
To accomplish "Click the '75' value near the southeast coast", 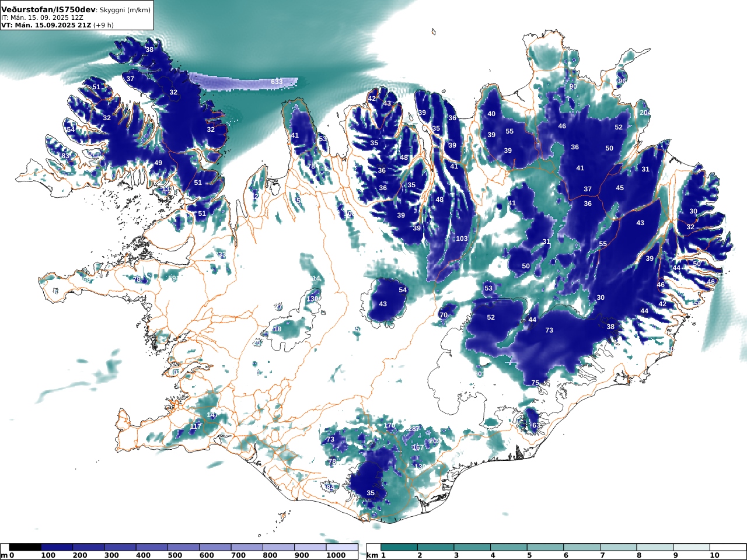I will 535,383.
